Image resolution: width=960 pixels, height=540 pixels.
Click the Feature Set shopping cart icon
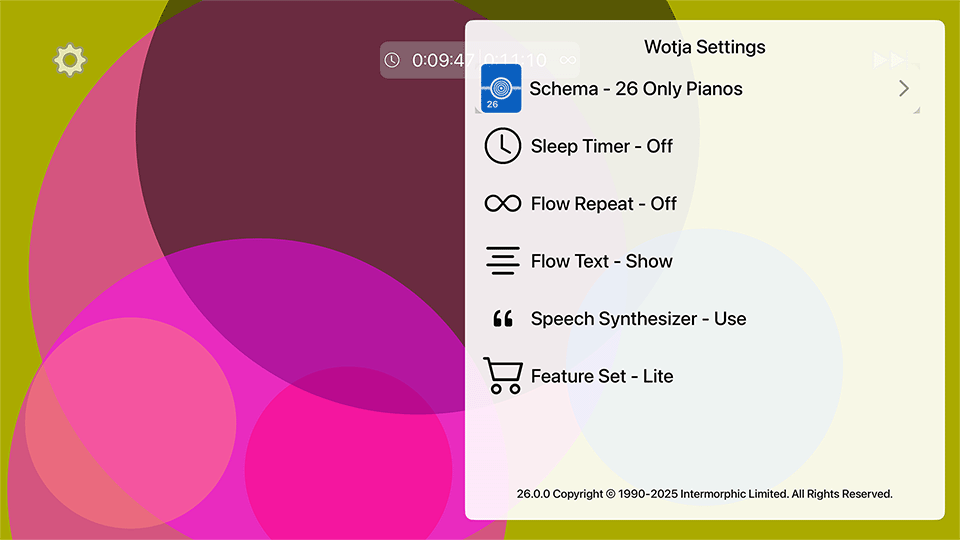502,376
